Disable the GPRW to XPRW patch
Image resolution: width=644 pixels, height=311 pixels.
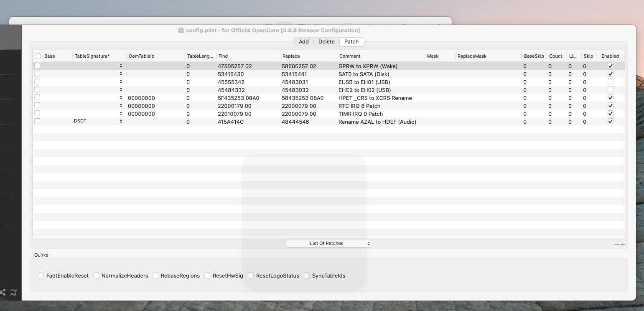tap(610, 66)
